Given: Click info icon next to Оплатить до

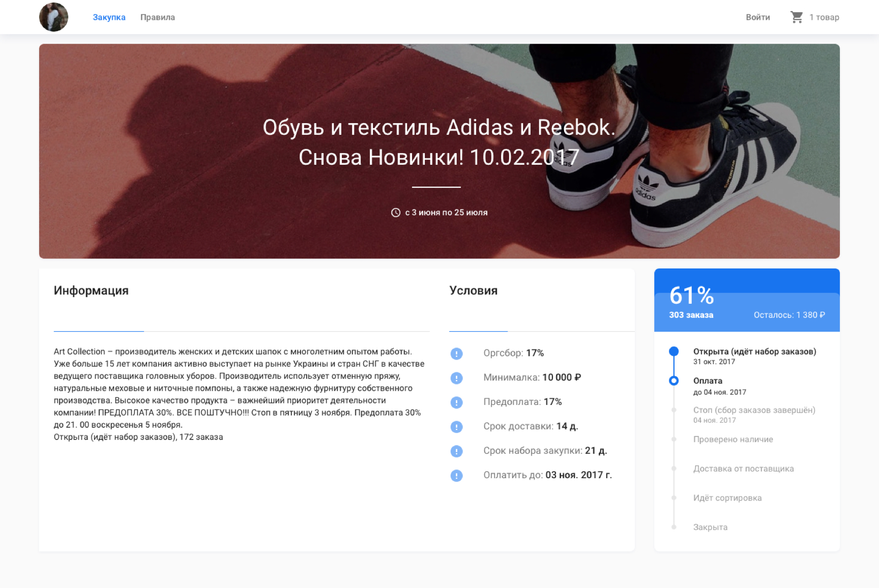Looking at the screenshot, I should (x=457, y=476).
